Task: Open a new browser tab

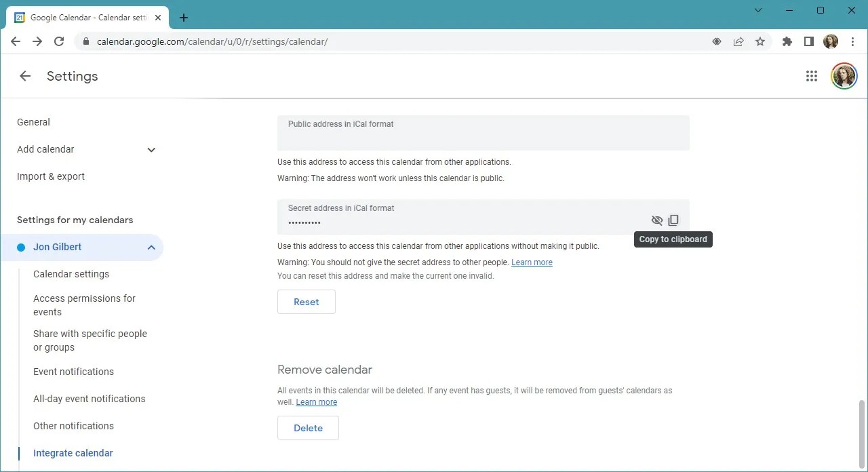Action: pyautogui.click(x=184, y=18)
